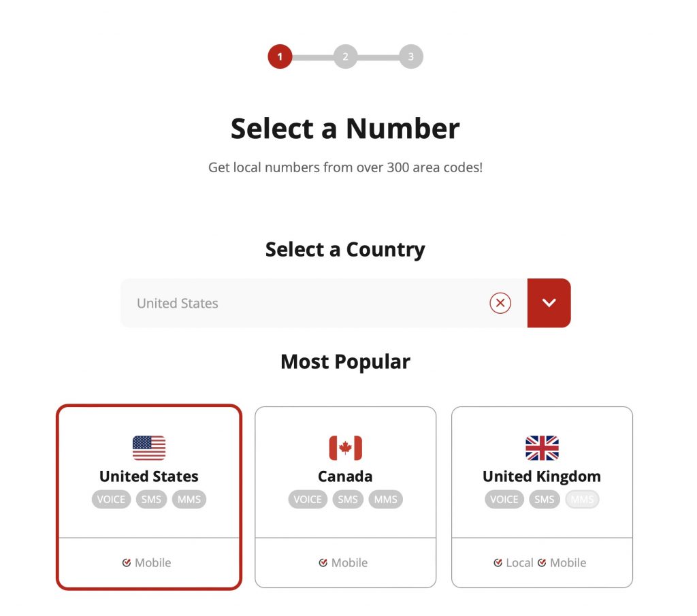The width and height of the screenshot is (697, 616).
Task: Click Mobile checkmark on United States card
Action: tap(127, 563)
